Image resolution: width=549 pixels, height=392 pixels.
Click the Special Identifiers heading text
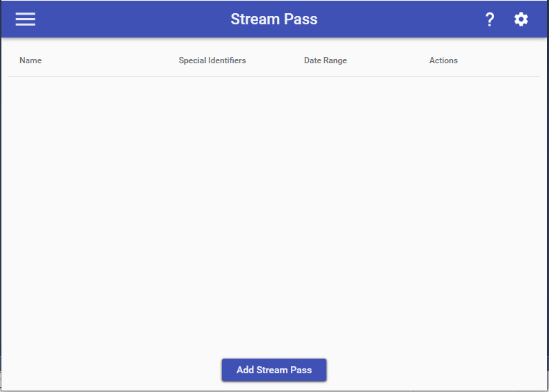pyautogui.click(x=212, y=60)
